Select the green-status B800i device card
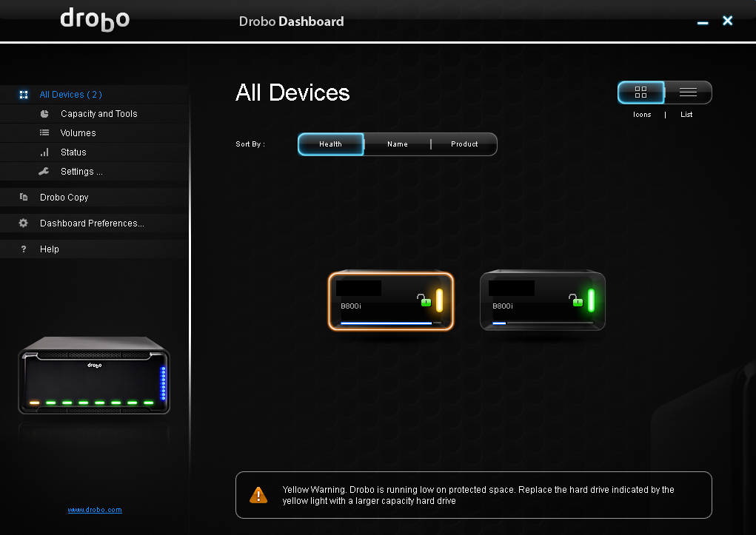The image size is (756, 535). tap(543, 300)
